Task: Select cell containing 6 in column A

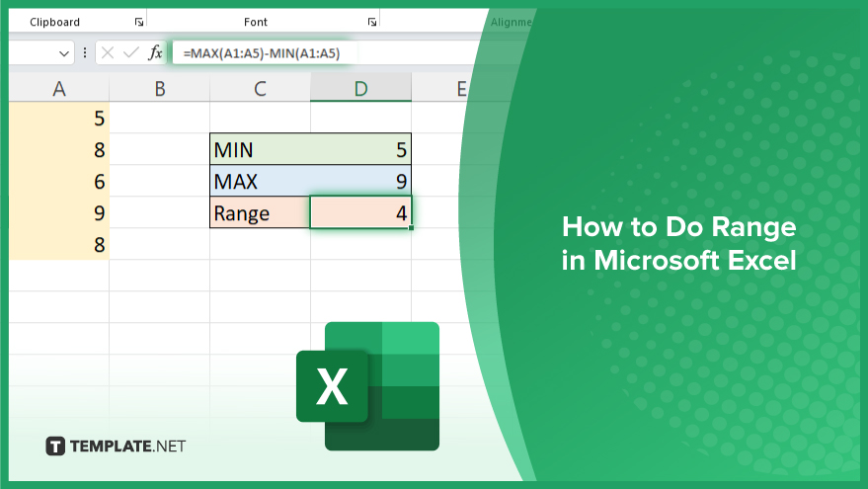Action: [x=58, y=181]
